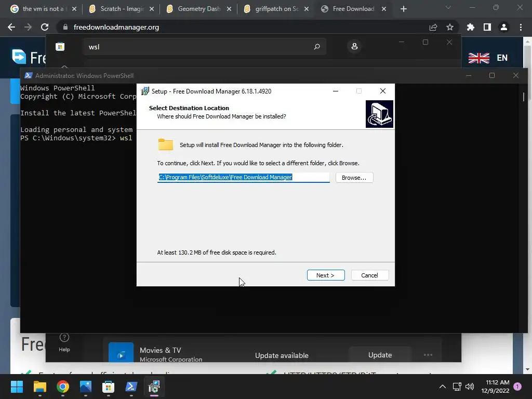Click the Free Download Manager wizard computer image
This screenshot has width=532, height=399.
[x=379, y=114]
